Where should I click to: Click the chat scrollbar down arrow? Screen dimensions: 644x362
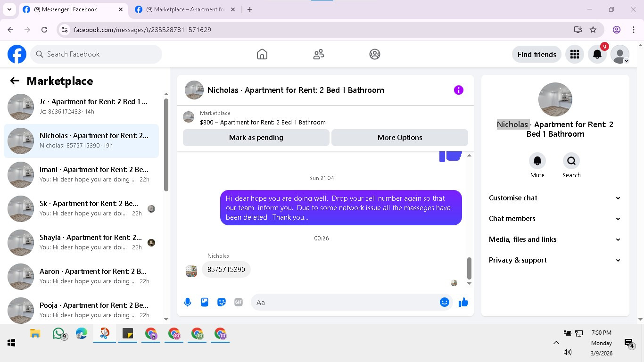(x=469, y=283)
